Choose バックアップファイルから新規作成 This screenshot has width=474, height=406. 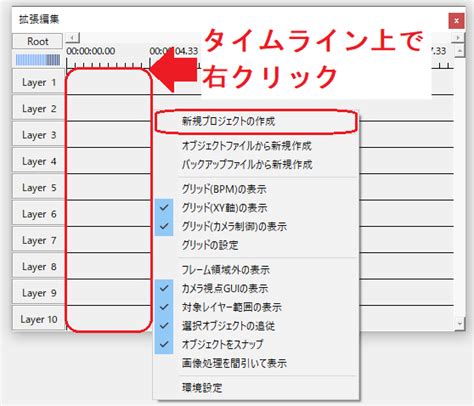pos(256,165)
